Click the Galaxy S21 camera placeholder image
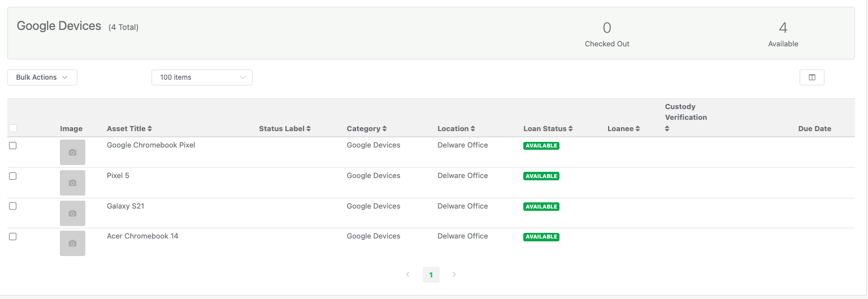868x299 pixels. [x=72, y=213]
